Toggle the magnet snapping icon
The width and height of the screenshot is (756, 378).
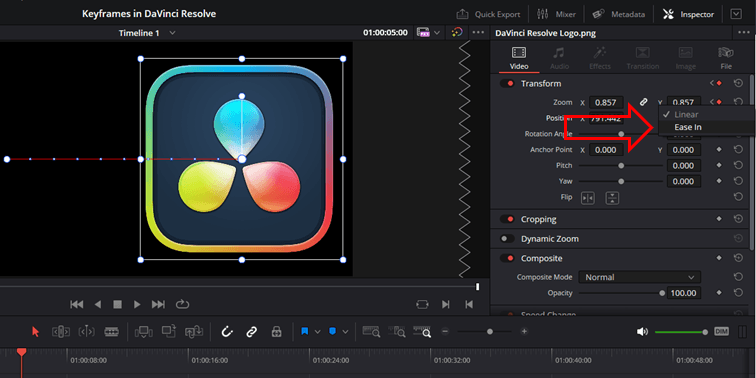click(x=227, y=332)
